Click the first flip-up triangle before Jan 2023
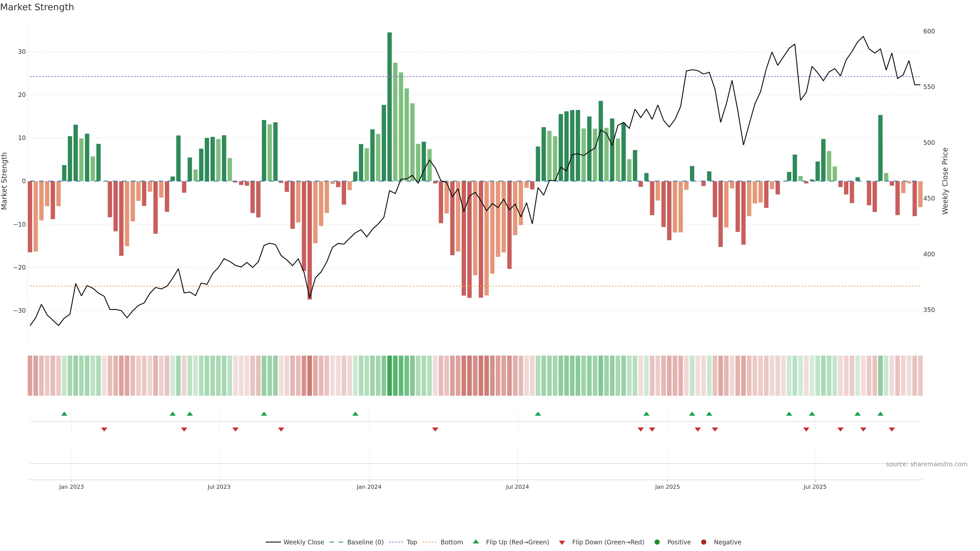Screen dimensions: 980x551 [64, 414]
